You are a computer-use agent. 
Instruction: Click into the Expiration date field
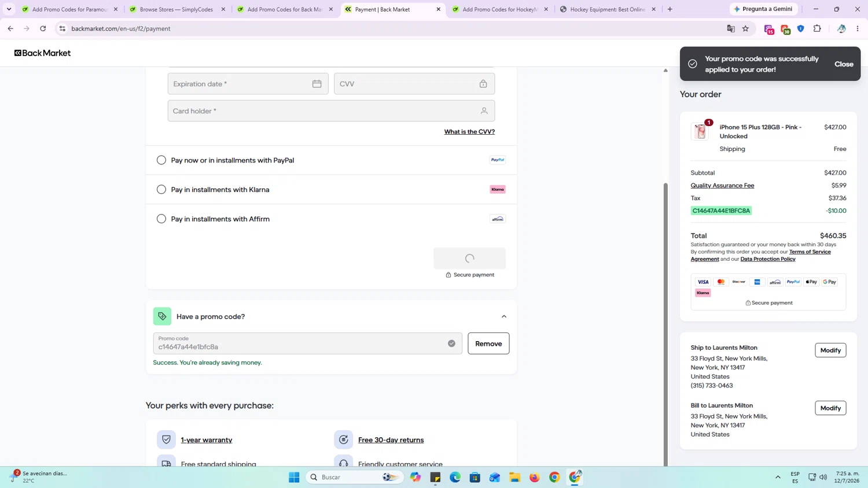tap(248, 84)
